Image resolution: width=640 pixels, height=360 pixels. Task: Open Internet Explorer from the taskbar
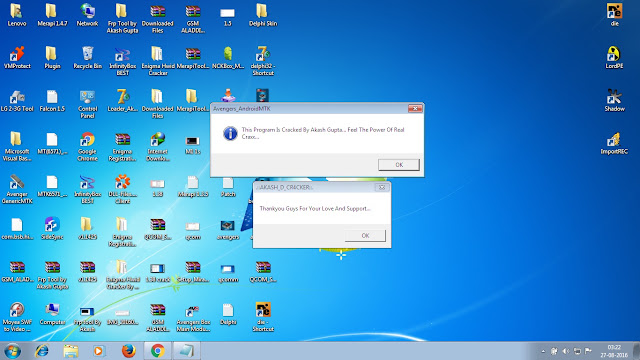click(x=42, y=351)
